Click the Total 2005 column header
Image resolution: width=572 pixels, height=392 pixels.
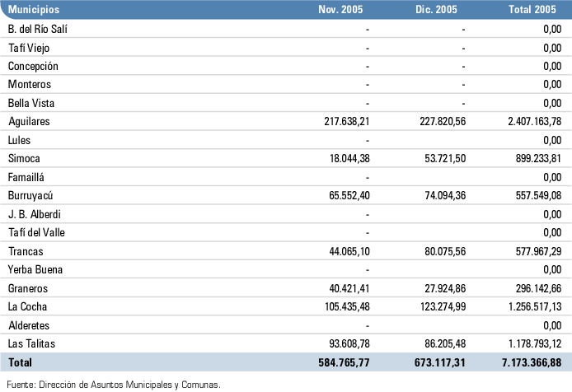click(535, 10)
